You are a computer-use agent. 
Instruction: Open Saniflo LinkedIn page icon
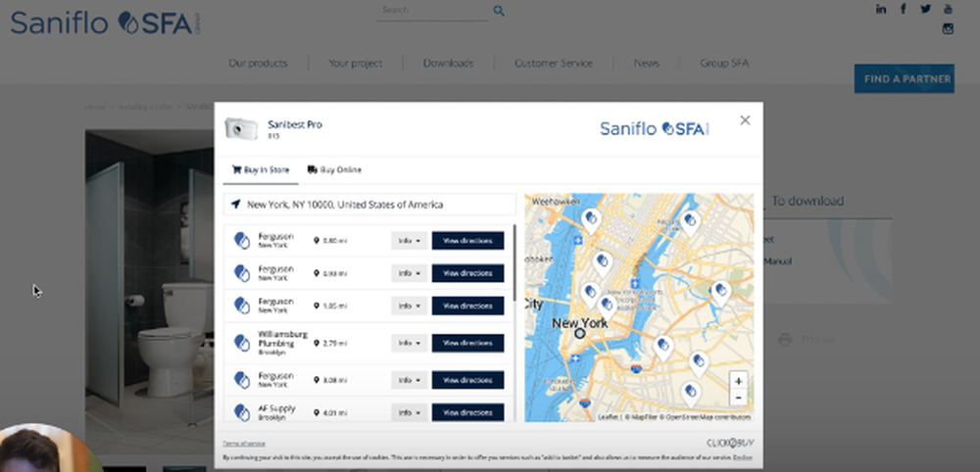pos(881,9)
